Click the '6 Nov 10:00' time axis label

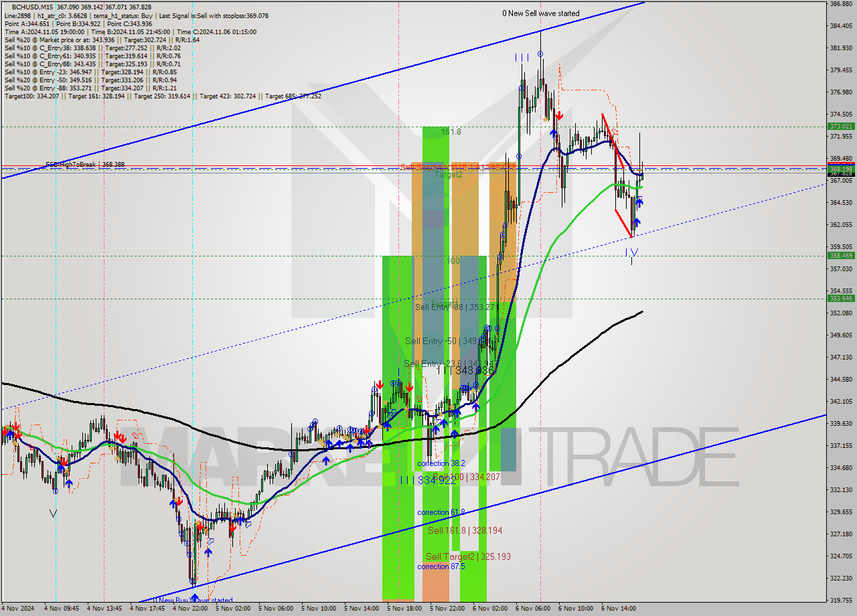click(x=576, y=609)
